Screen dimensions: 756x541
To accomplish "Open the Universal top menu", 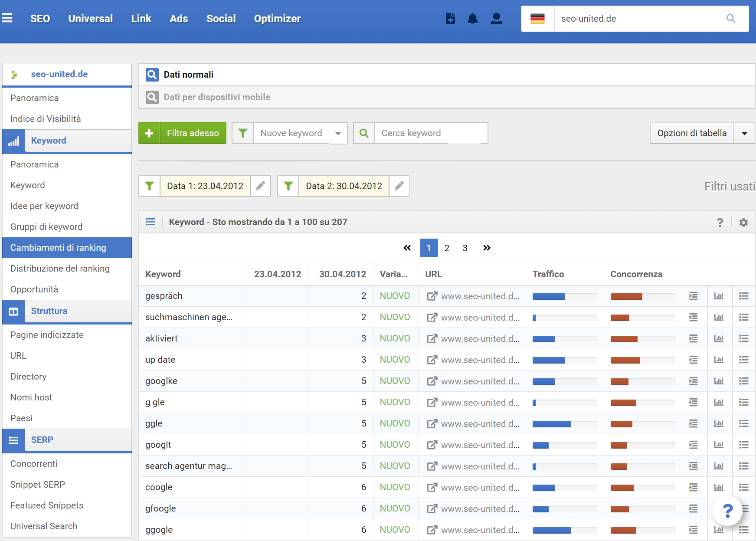I will [x=91, y=19].
